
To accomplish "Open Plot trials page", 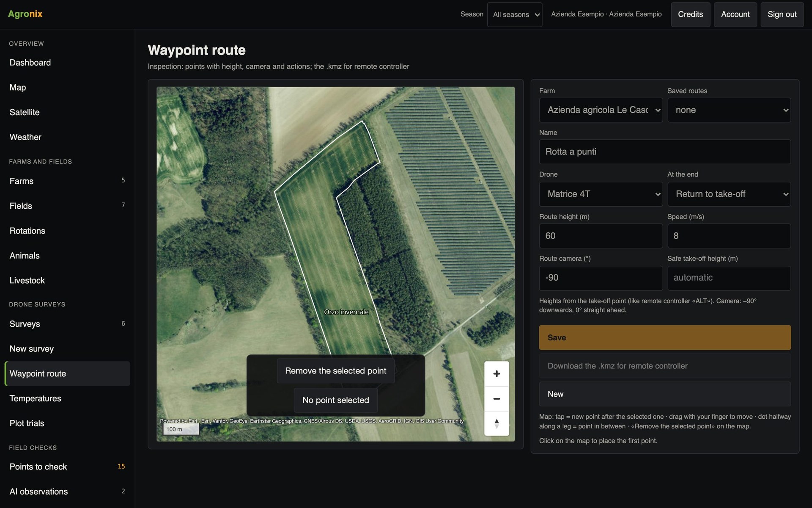I will coord(67,423).
